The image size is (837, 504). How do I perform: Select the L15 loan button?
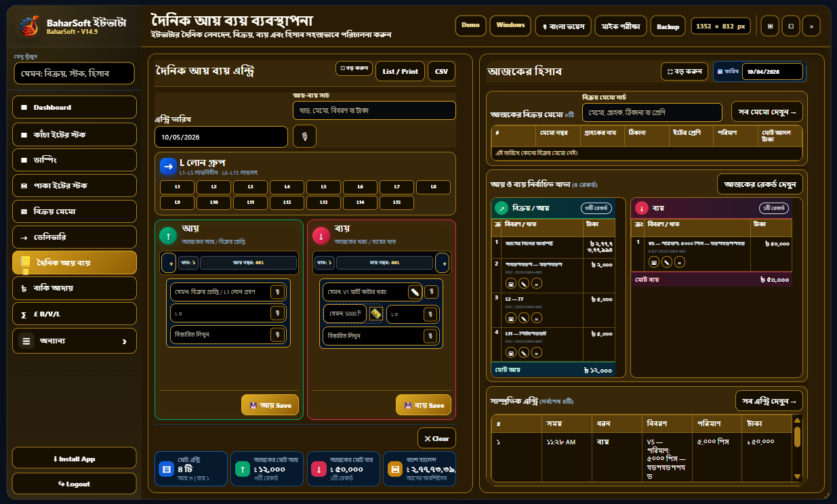click(396, 203)
